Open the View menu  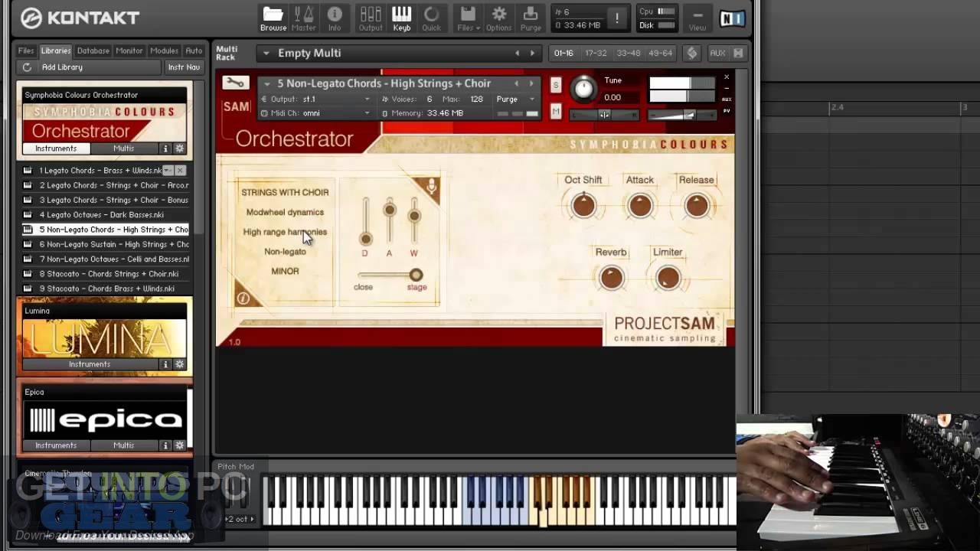click(x=697, y=18)
